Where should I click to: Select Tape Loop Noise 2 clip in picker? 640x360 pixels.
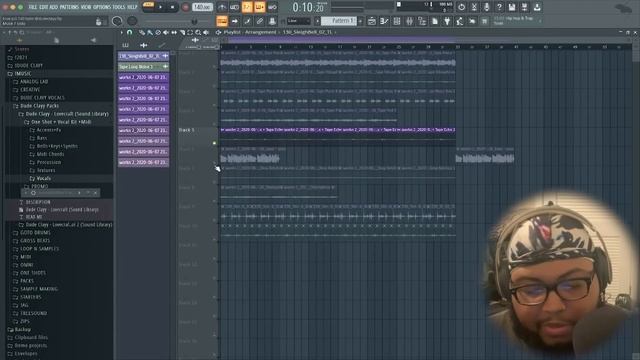(x=143, y=67)
